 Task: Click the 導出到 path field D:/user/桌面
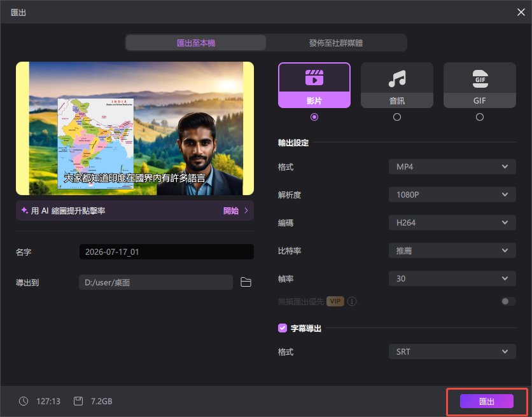click(x=156, y=282)
